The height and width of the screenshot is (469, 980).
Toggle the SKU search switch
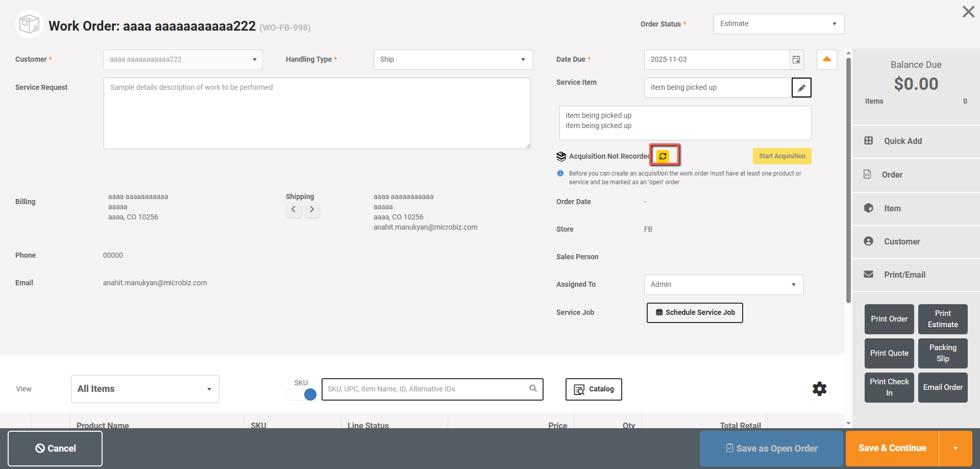302,394
